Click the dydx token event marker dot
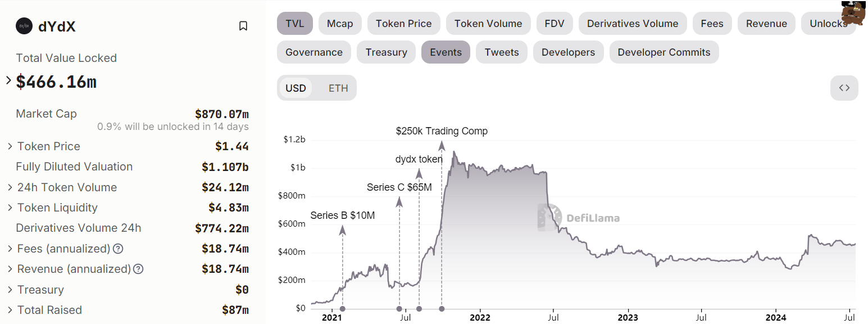Viewport: 868px width, 324px height. pos(419,309)
